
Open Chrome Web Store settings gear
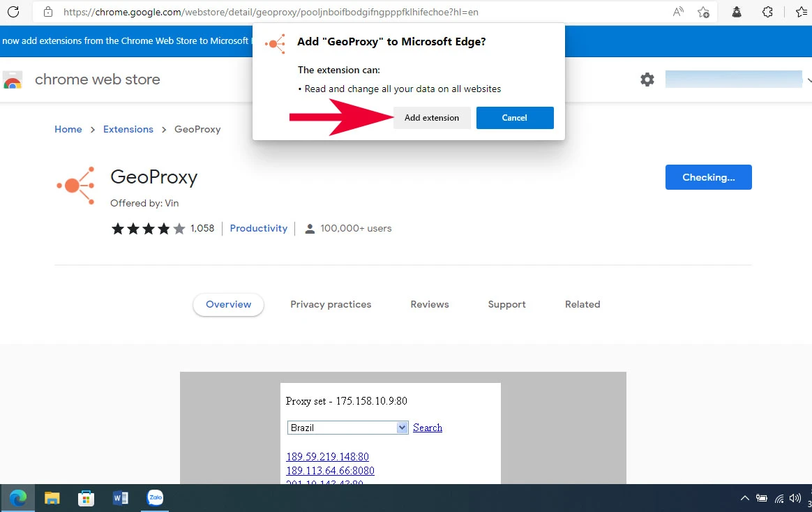[647, 80]
